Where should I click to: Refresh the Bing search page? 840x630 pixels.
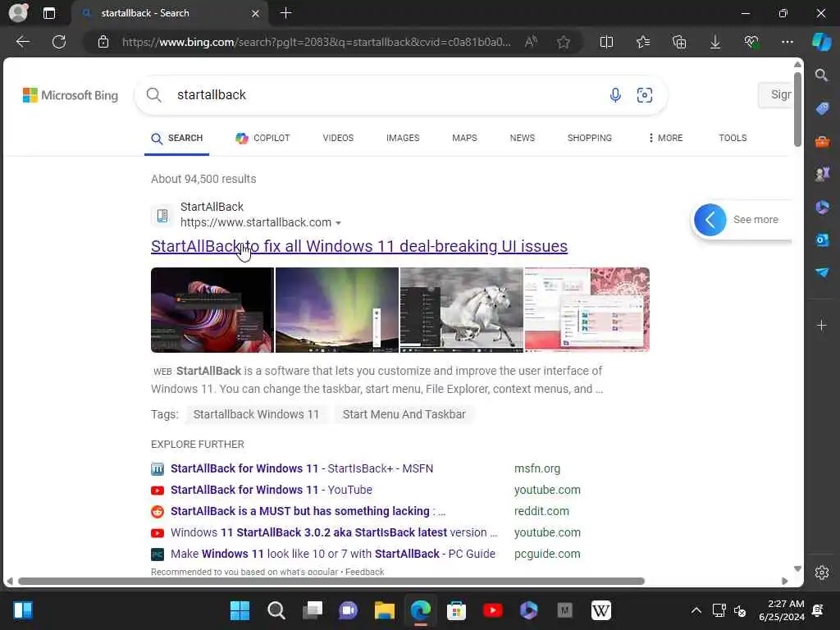[x=59, y=42]
